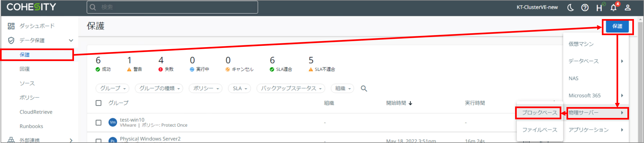This screenshot has height=143, width=644.
Task: Click the data protection shield icon
Action: click(11, 40)
